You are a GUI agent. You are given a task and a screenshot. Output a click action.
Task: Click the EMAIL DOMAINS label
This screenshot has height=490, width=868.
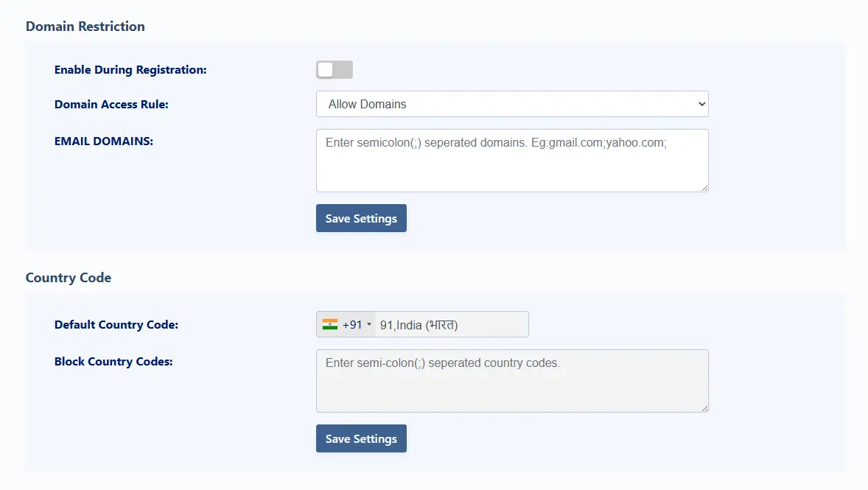click(103, 141)
